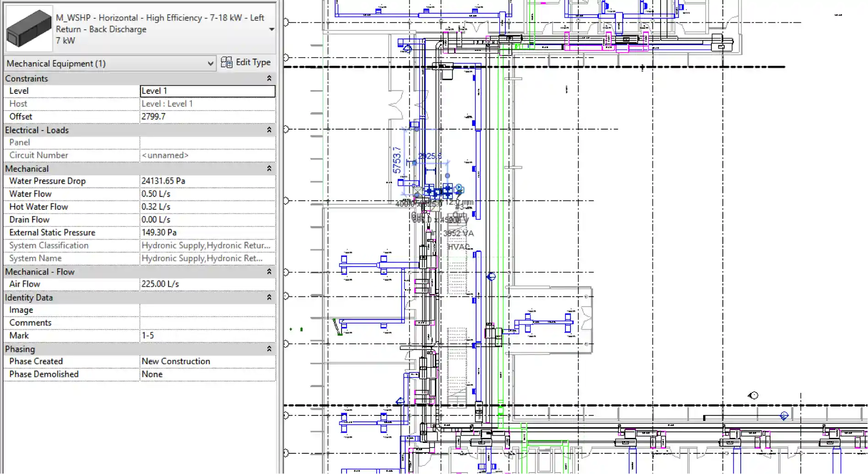Select the Phase Created value New Construction
868x474 pixels.
click(x=207, y=361)
